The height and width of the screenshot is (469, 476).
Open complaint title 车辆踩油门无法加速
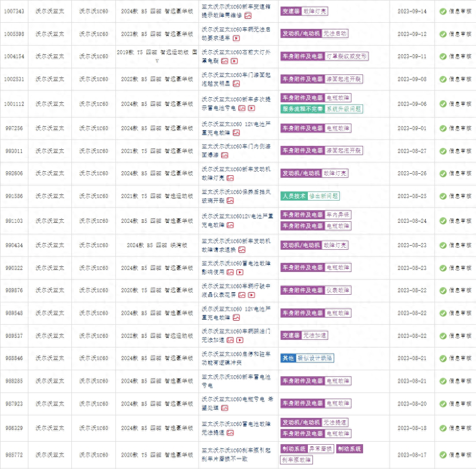point(236,336)
